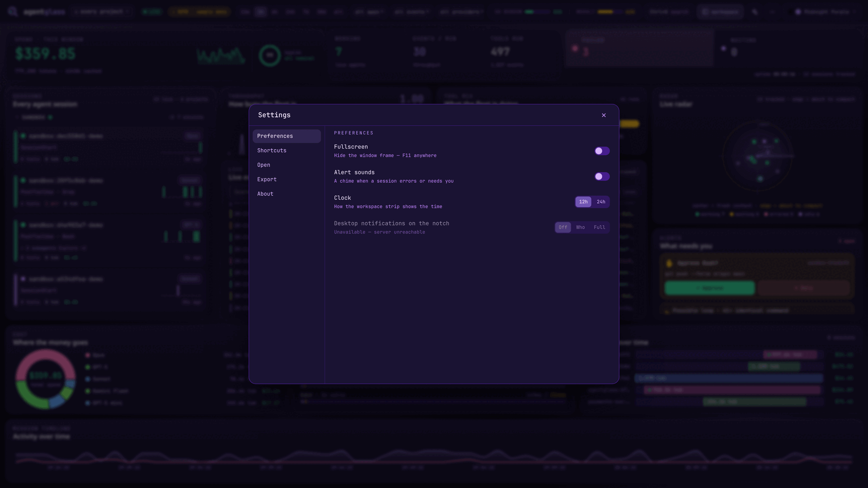
Task: Switch to the Open settings section
Action: 287,165
